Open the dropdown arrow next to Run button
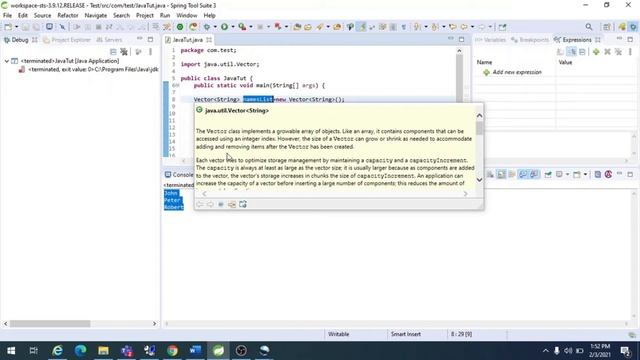Image resolution: width=640 pixels, height=360 pixels. click(233, 27)
